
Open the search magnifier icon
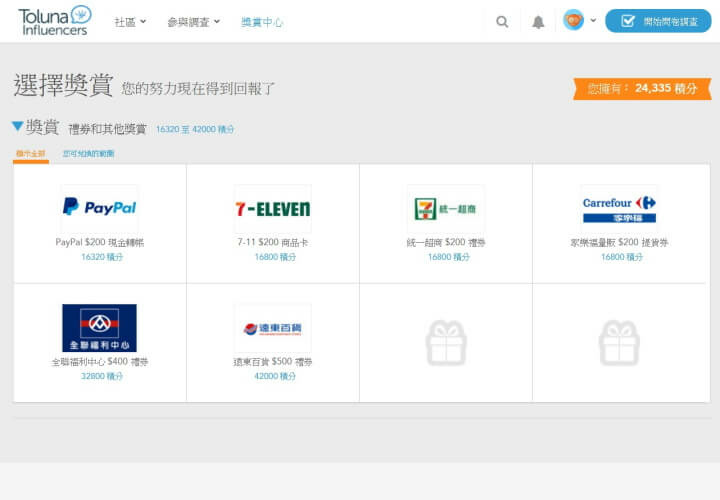[502, 22]
